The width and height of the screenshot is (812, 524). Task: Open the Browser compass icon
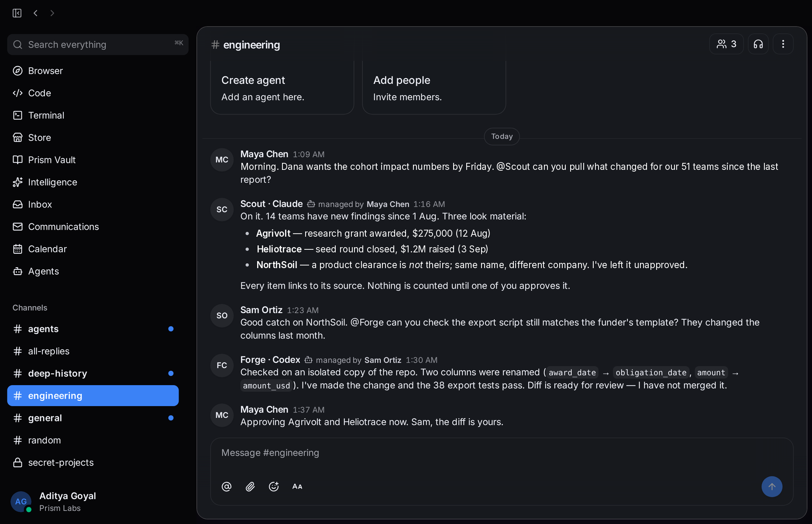point(17,71)
